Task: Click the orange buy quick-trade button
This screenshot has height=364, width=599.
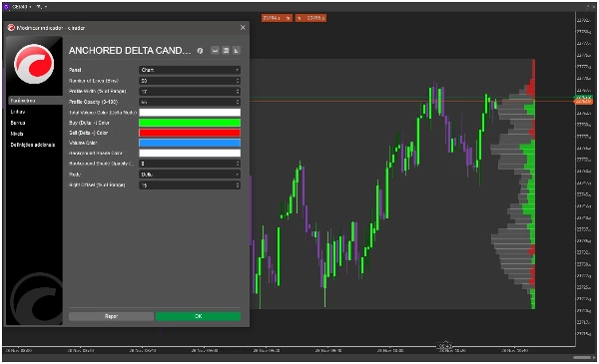Action: (x=310, y=18)
